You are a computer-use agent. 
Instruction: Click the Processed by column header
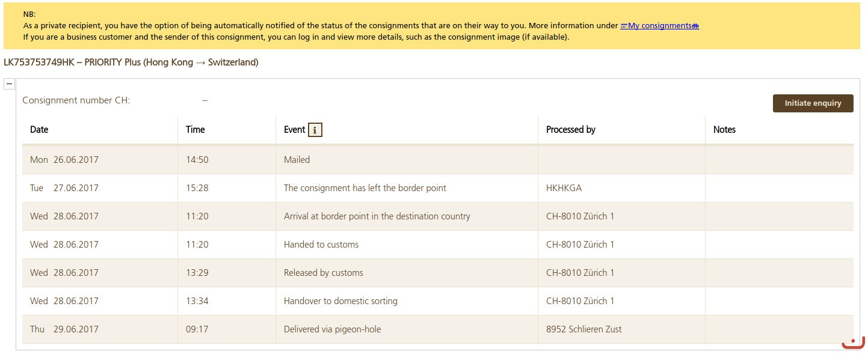tap(570, 130)
